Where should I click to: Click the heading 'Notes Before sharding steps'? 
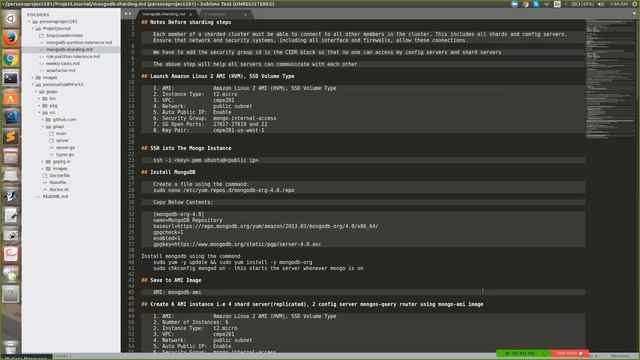pyautogui.click(x=190, y=22)
